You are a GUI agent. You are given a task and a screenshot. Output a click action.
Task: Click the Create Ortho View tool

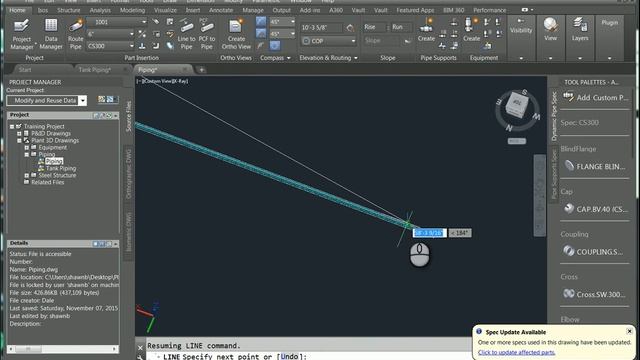point(236,34)
